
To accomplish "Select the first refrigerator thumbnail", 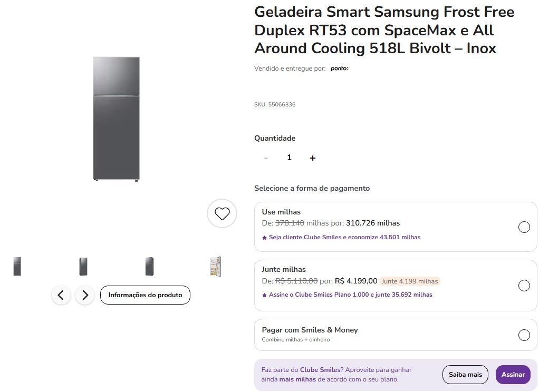I will coord(17,267).
